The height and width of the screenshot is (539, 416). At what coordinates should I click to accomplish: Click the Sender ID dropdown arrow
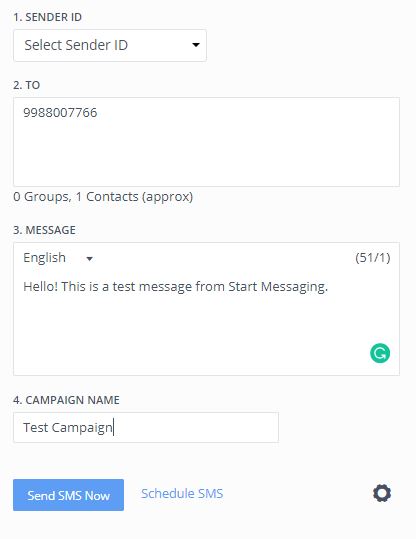(x=196, y=45)
